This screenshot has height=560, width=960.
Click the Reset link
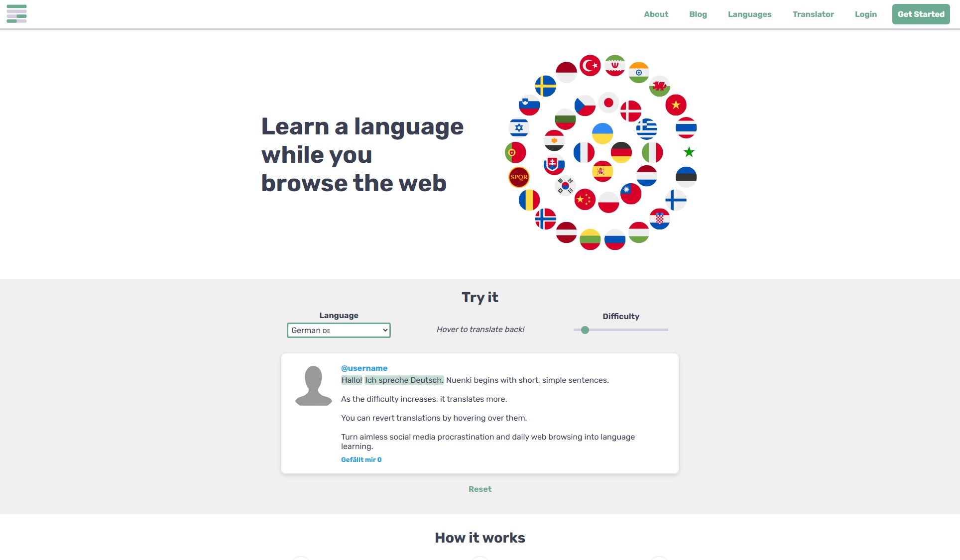click(480, 489)
